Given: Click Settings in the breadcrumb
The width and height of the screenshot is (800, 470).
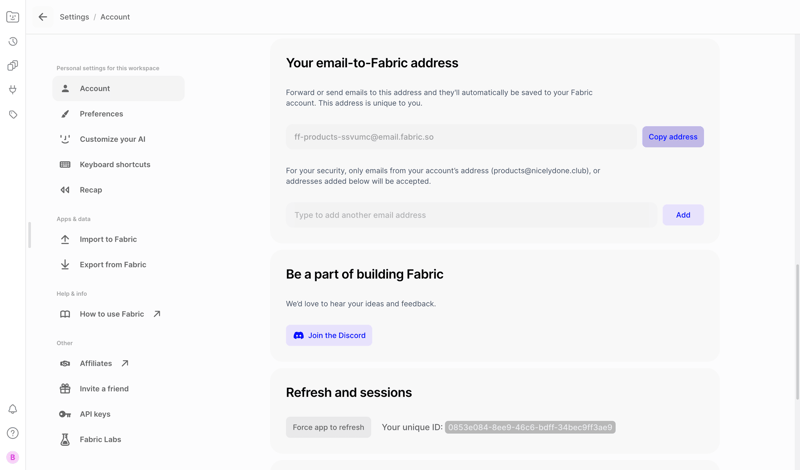Looking at the screenshot, I should coord(74,17).
